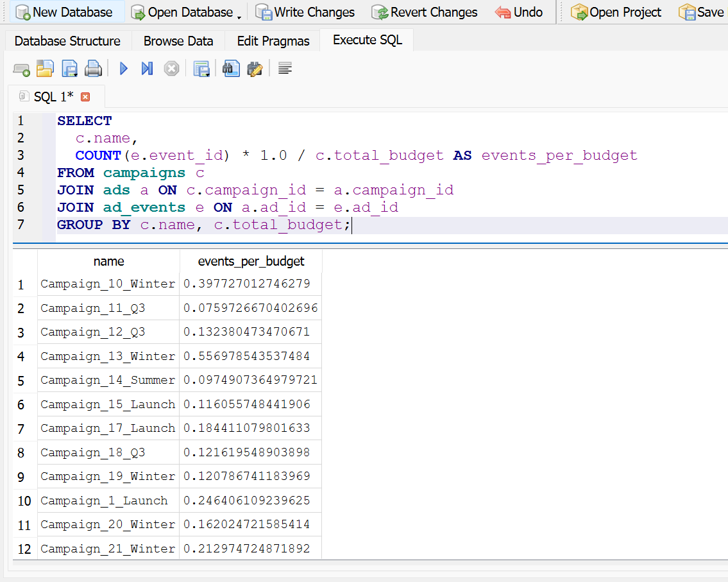The width and height of the screenshot is (728, 582).
Task: Toggle comment block with text-lines icon
Action: [285, 69]
